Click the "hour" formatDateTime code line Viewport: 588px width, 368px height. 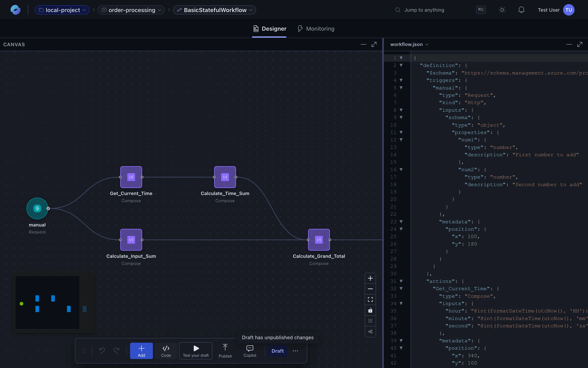coord(499,311)
